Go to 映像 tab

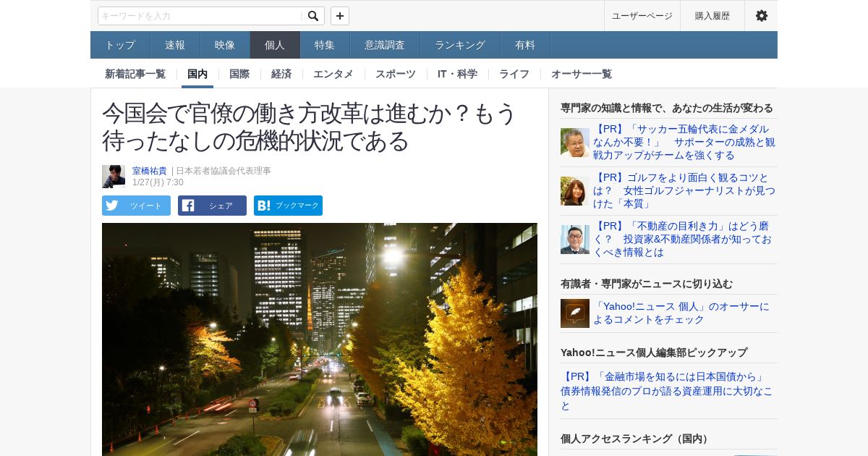click(225, 45)
